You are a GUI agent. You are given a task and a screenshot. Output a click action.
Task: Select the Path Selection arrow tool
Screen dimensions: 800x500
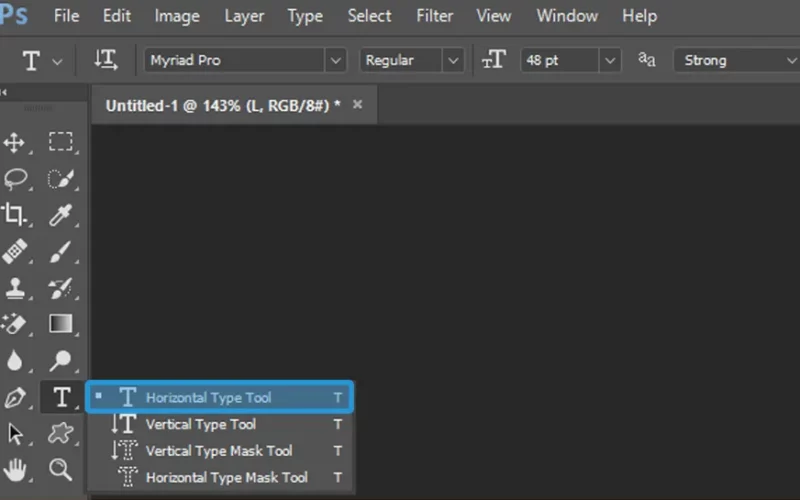click(x=15, y=434)
